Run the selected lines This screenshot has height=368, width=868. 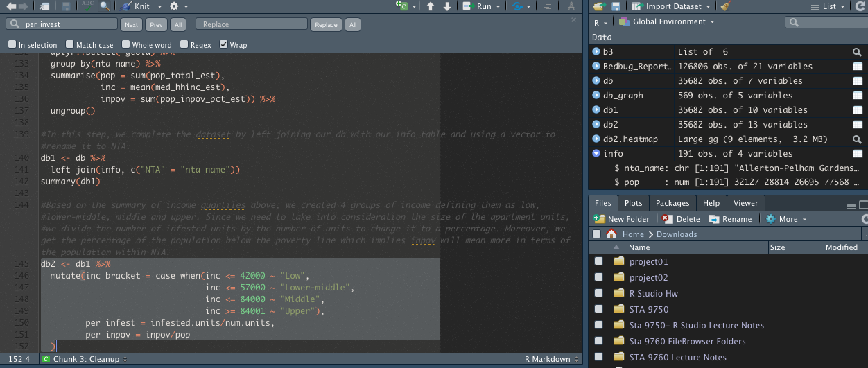coord(478,6)
